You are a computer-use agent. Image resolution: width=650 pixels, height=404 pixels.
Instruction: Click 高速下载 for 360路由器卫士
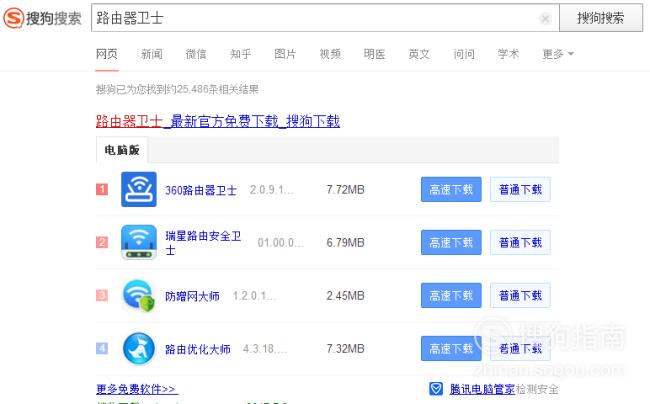point(451,189)
